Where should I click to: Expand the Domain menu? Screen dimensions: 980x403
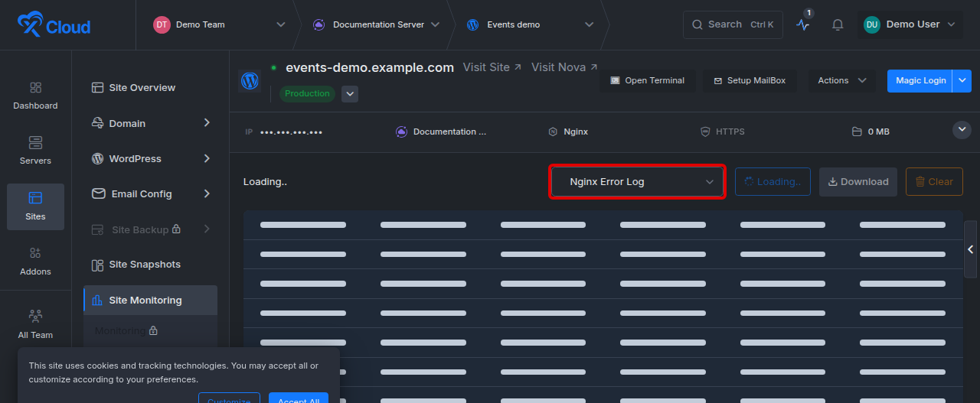pos(150,123)
